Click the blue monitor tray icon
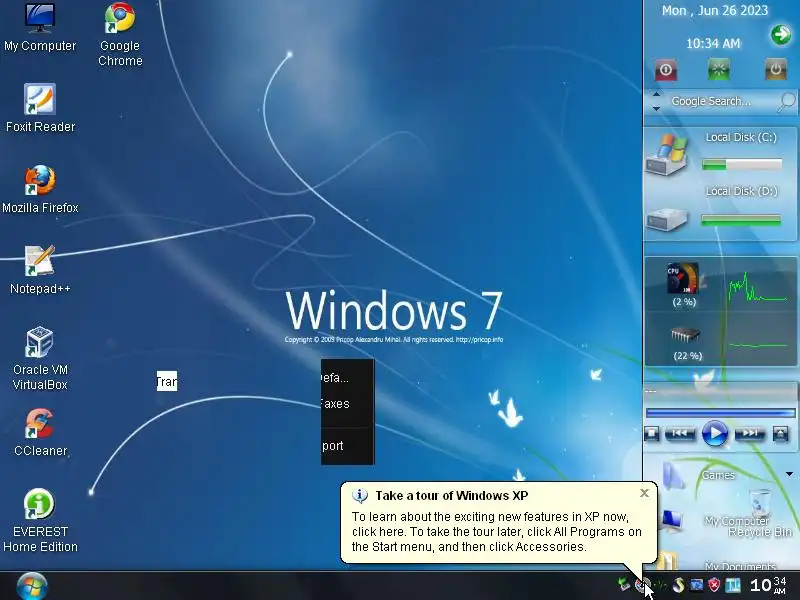This screenshot has width=800, height=600. [696, 585]
